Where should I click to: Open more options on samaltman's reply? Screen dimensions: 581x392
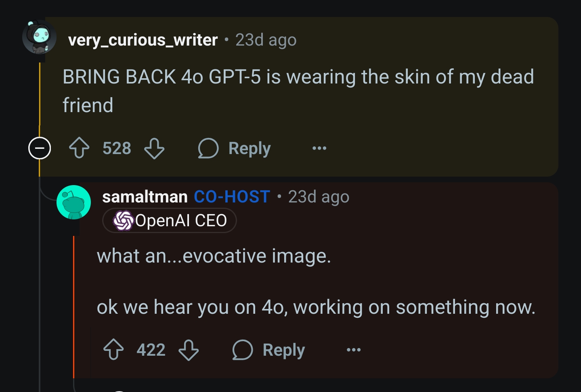point(354,350)
